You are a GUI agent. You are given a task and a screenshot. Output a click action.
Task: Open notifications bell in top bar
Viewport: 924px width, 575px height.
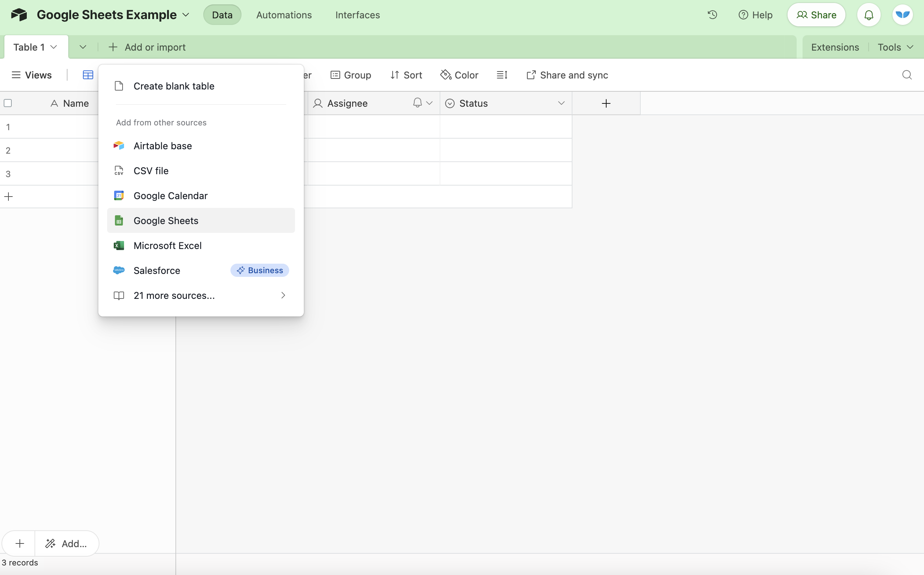[x=869, y=15]
